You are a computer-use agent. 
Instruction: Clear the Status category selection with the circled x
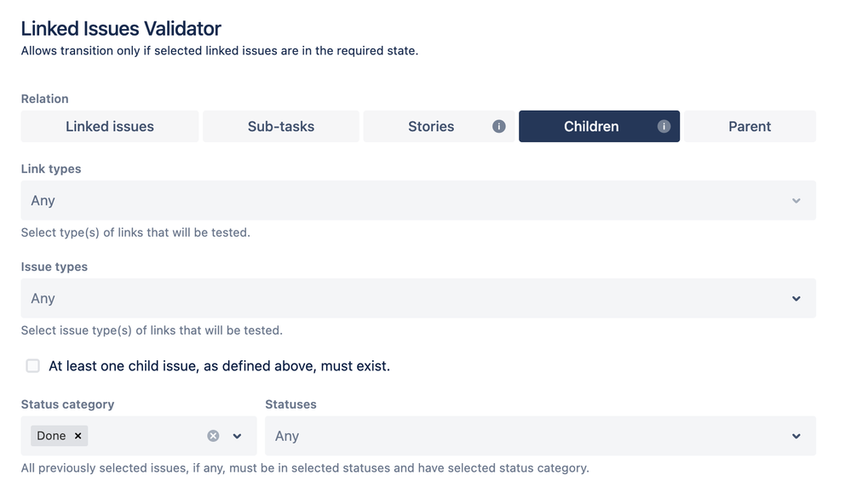(213, 436)
